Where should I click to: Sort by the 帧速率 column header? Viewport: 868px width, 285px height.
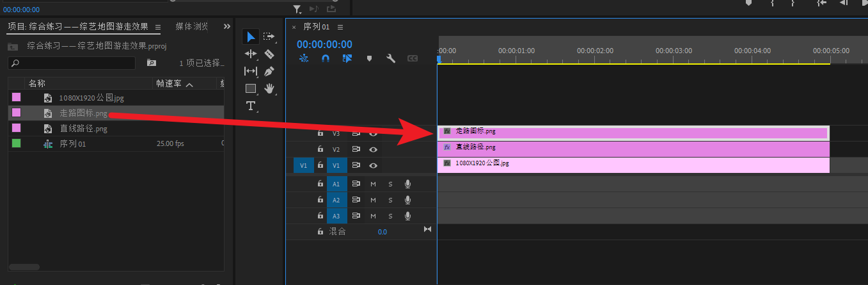click(170, 83)
